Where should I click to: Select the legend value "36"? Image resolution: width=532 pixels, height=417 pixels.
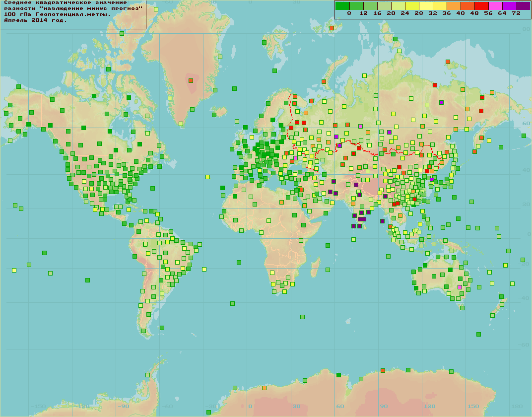click(447, 13)
